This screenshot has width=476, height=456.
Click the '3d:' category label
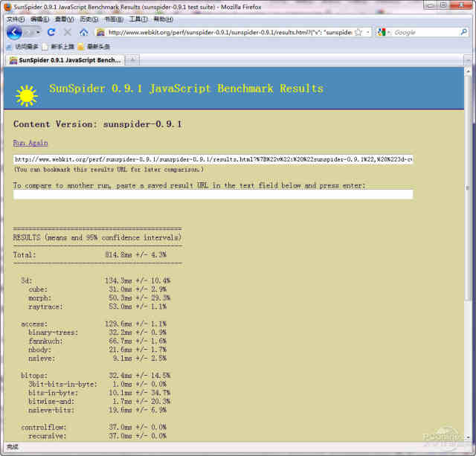tap(27, 280)
